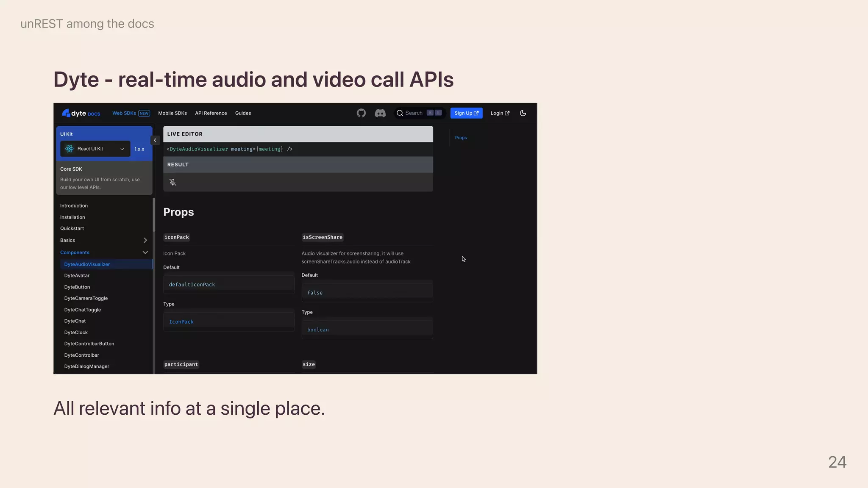Click the Sign Up button
Image resolution: width=868 pixels, height=488 pixels.
(x=466, y=113)
